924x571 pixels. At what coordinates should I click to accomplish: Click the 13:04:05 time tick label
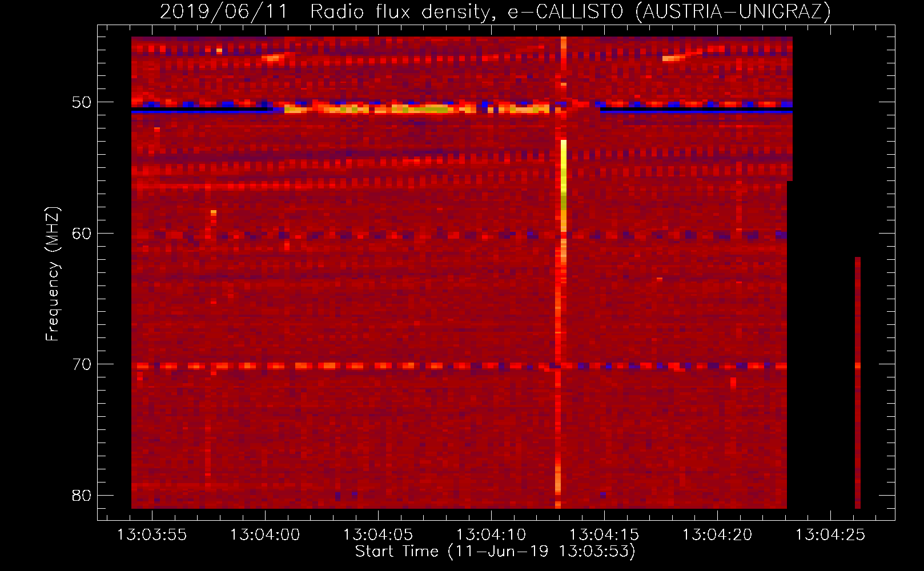[378, 535]
